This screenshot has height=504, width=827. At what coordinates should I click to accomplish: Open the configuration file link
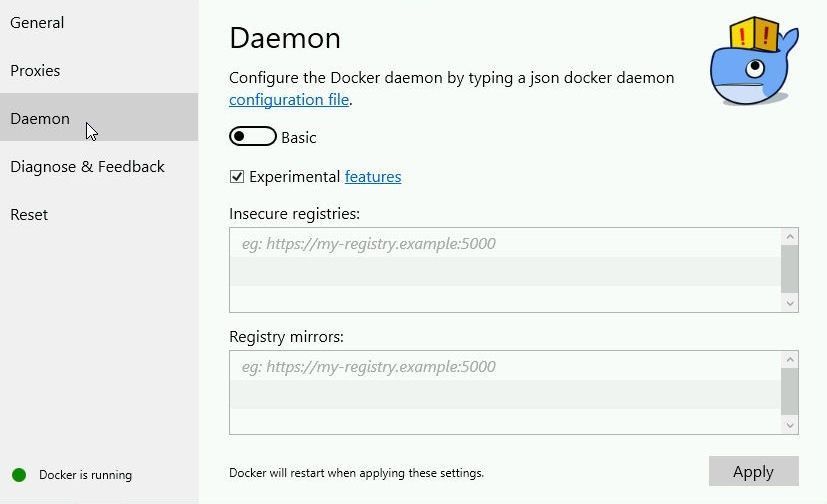[289, 100]
